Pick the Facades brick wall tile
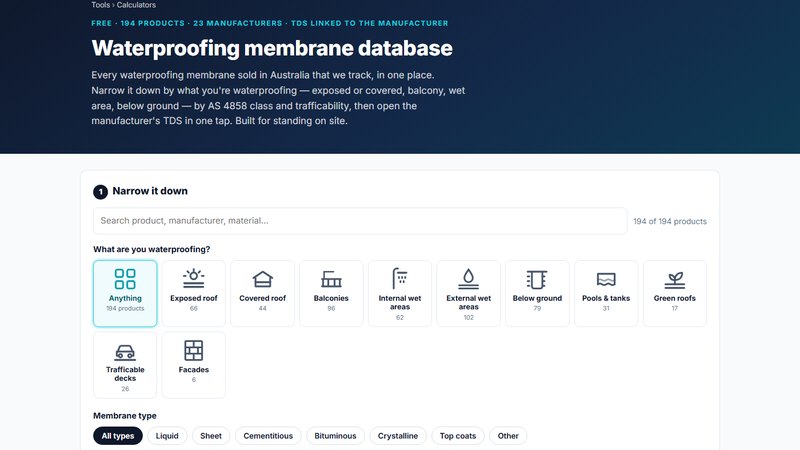The width and height of the screenshot is (800, 450). point(194,365)
